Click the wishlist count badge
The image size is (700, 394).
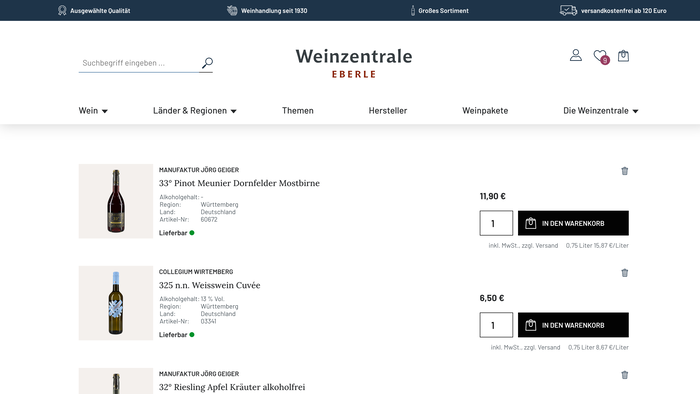605,60
